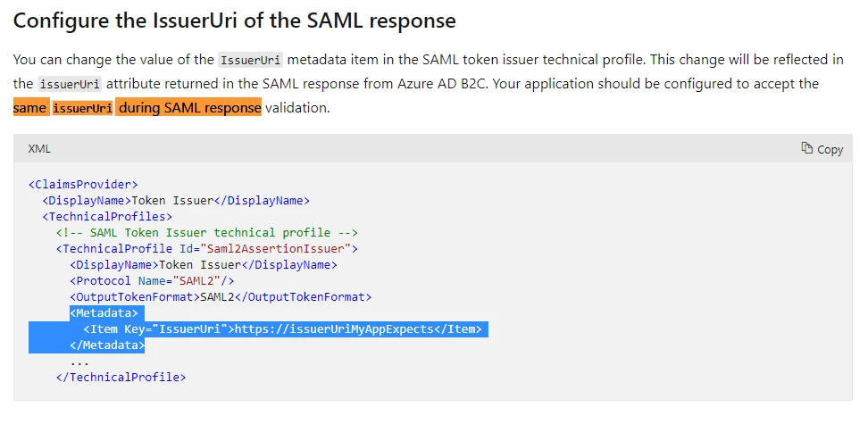
Task: Click the opening ClaimsProvider tag
Action: (x=83, y=184)
